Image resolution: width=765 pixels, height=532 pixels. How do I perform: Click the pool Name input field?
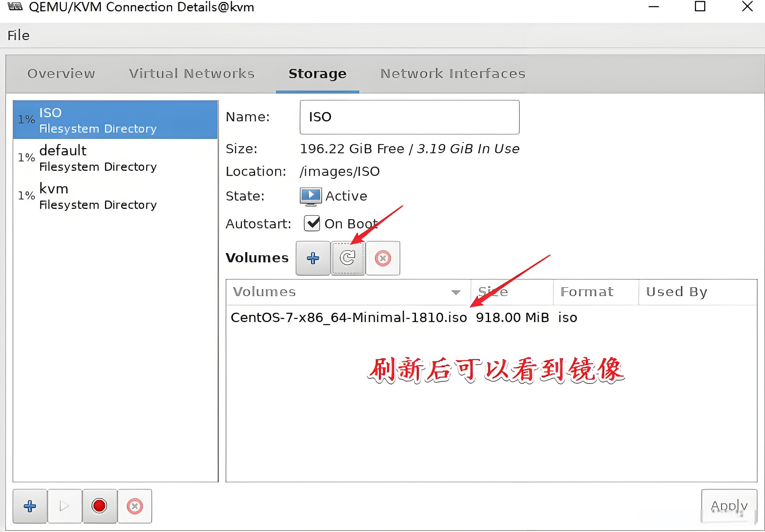409,117
